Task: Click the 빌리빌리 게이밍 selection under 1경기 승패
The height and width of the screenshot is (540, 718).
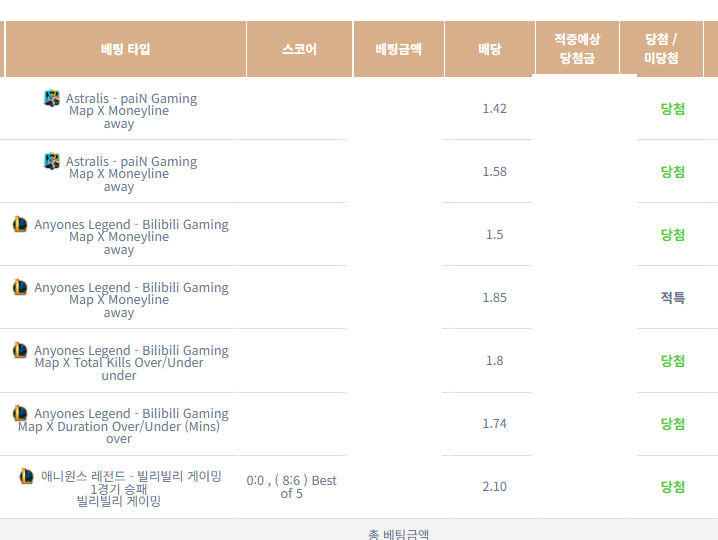Action: point(119,501)
